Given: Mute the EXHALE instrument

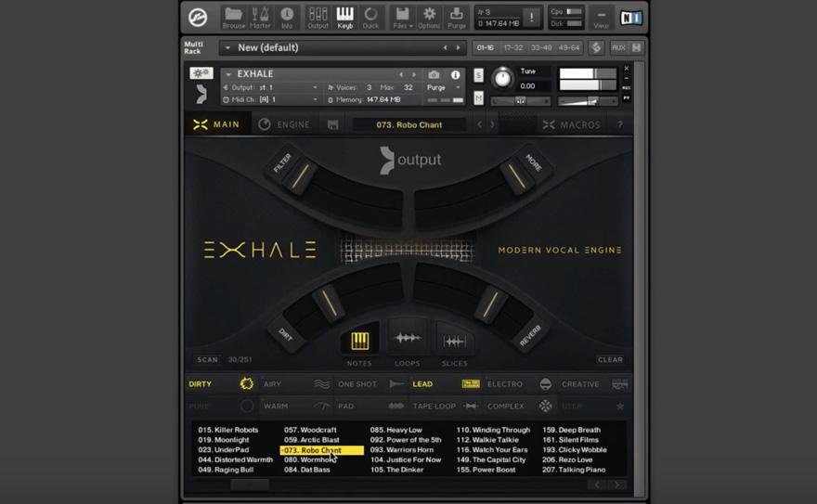Looking at the screenshot, I should pos(478,97).
